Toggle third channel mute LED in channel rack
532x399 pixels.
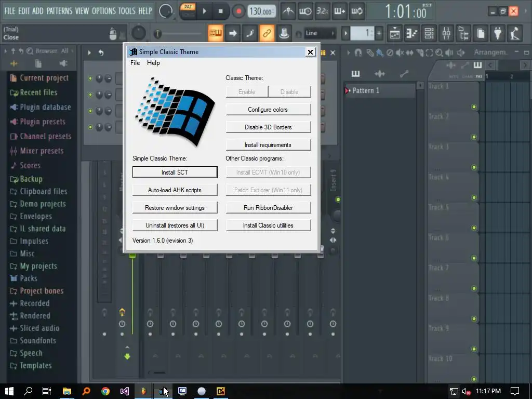pos(90,111)
